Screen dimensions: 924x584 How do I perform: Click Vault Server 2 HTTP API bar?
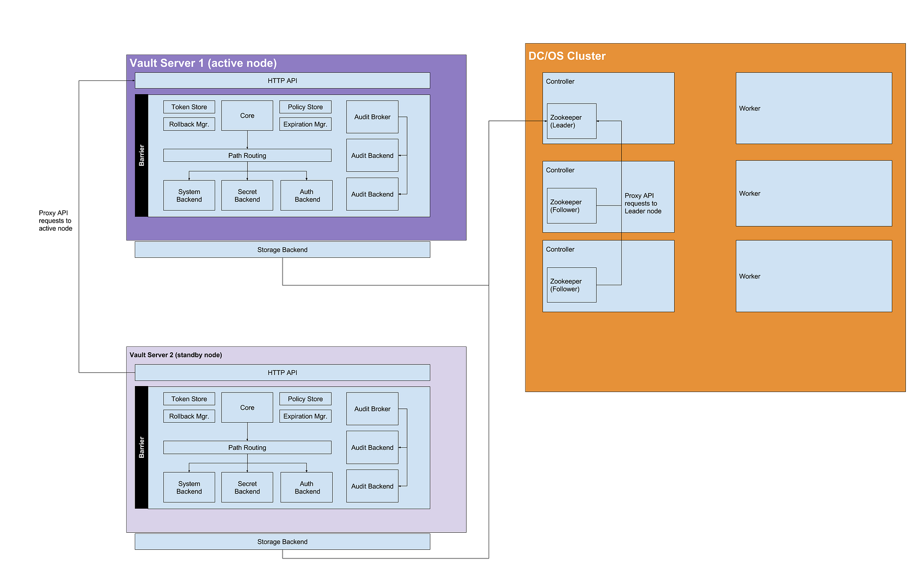point(283,372)
